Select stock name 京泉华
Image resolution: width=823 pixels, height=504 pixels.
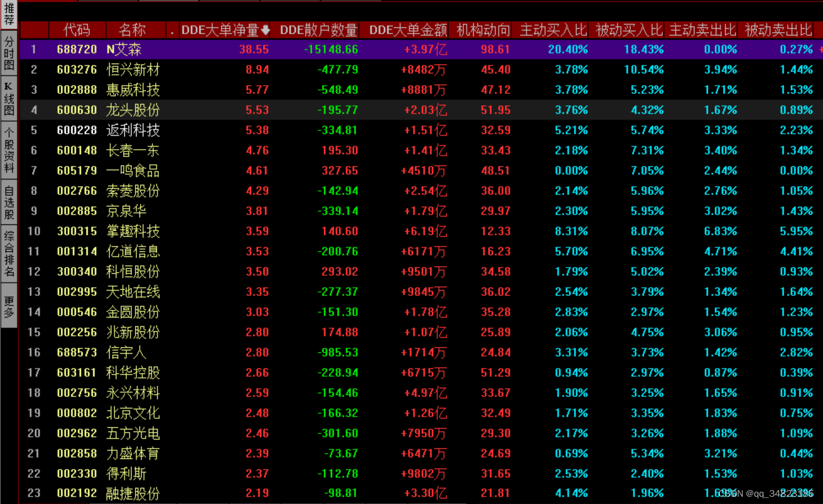126,211
